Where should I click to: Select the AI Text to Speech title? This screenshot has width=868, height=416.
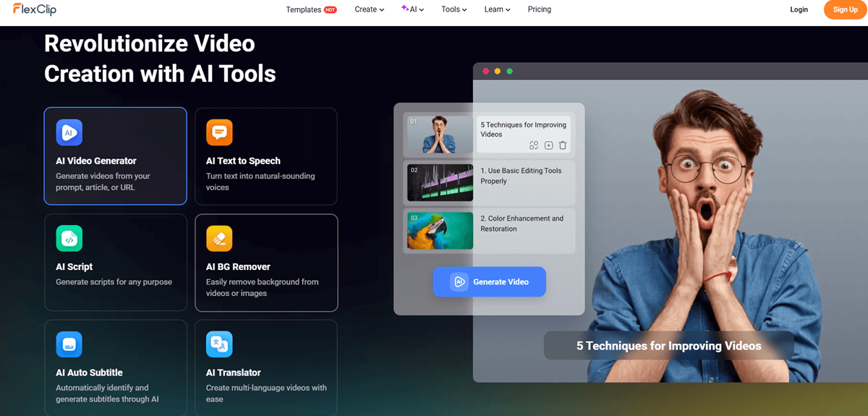[x=243, y=161]
